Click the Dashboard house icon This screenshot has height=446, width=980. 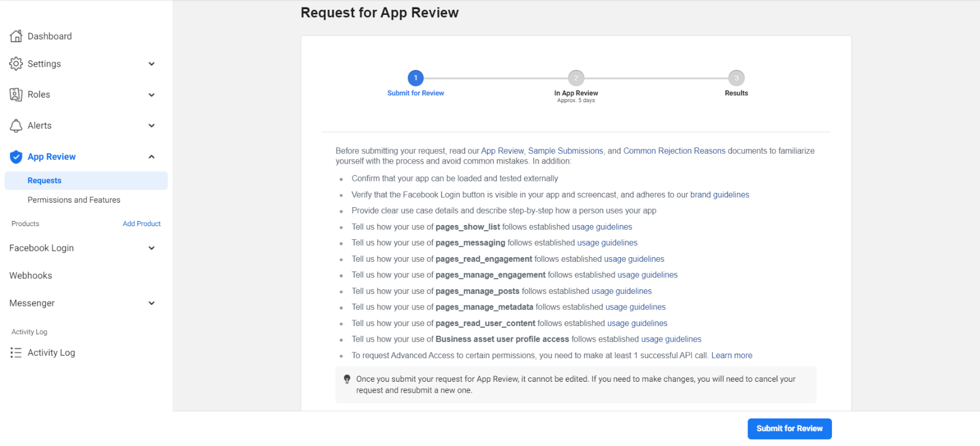(16, 36)
